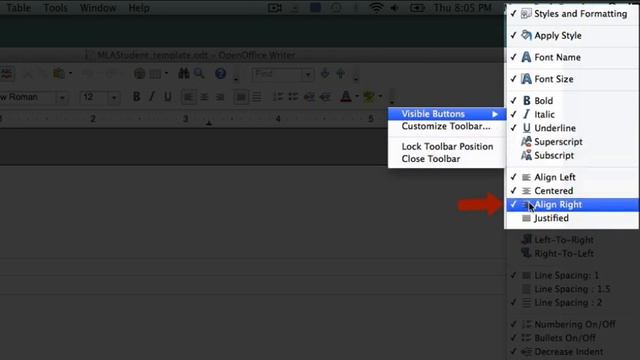The width and height of the screenshot is (640, 360).
Task: Enable Justified in Visible Buttons list
Action: [x=572, y=218]
